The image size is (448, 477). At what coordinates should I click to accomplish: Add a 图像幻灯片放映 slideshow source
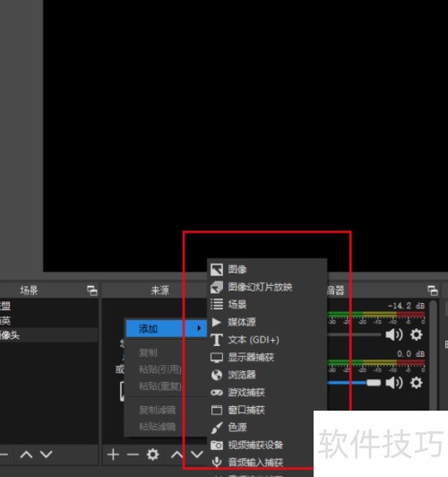[267, 287]
